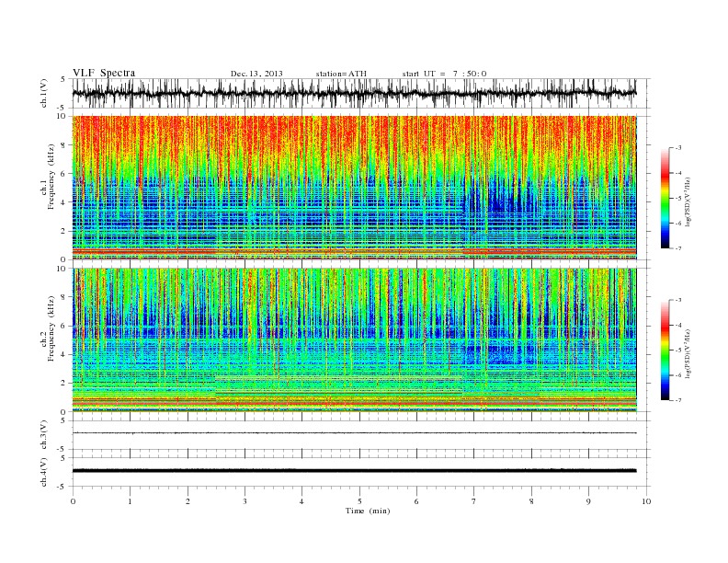Click the "-7" tick on ch.2 color bar

(678, 400)
